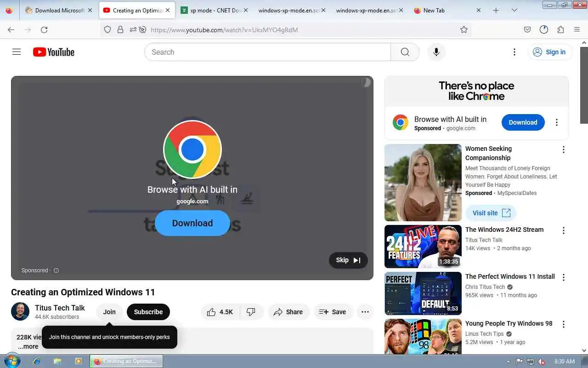
Task: Click the Chrome logo in the ad
Action: (192, 149)
